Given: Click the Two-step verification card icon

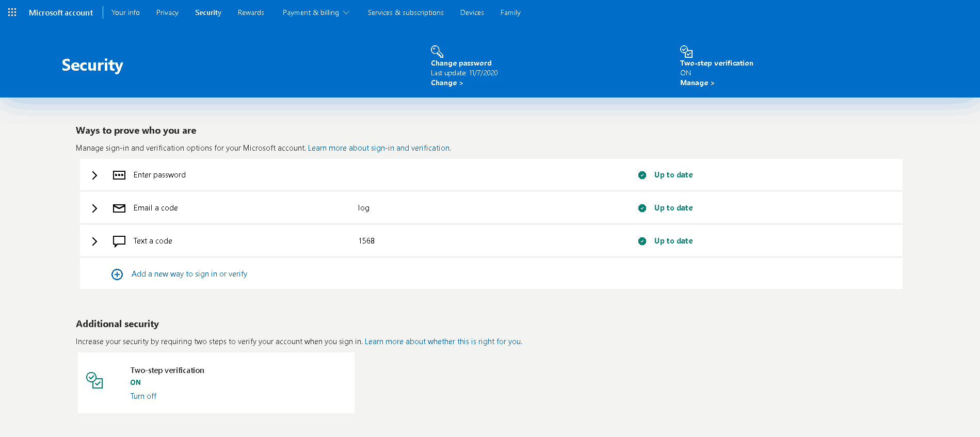Looking at the screenshot, I should click(94, 380).
